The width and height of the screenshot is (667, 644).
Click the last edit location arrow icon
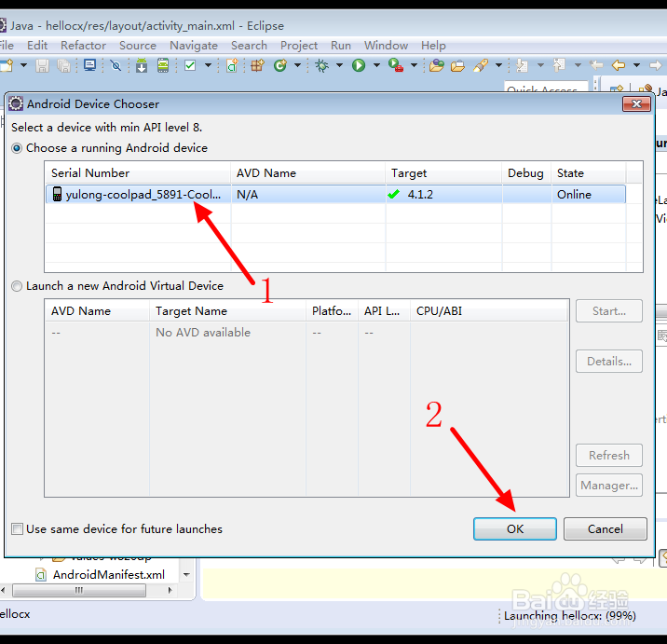tap(596, 65)
